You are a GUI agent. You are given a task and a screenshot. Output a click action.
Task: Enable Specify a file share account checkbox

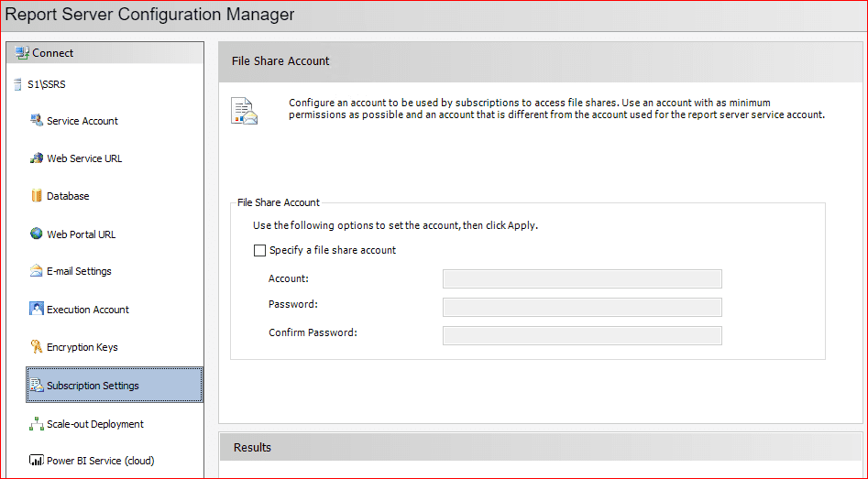(x=260, y=250)
